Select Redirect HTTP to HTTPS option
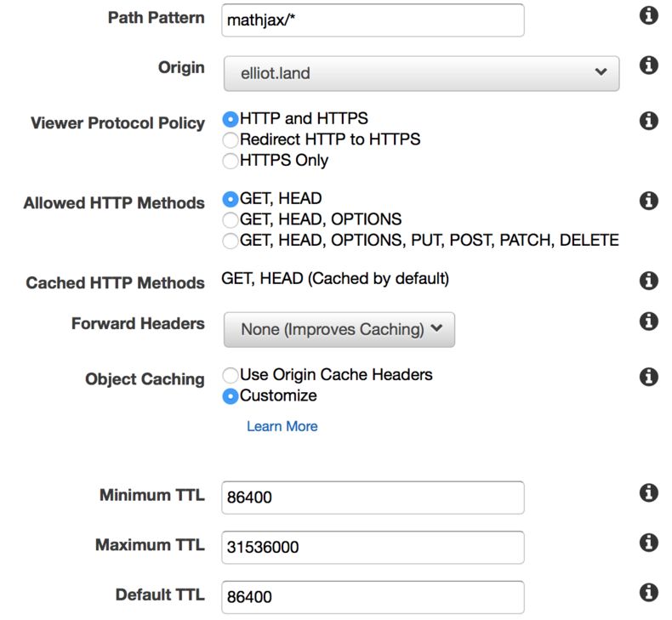This screenshot has width=672, height=620. [x=230, y=139]
